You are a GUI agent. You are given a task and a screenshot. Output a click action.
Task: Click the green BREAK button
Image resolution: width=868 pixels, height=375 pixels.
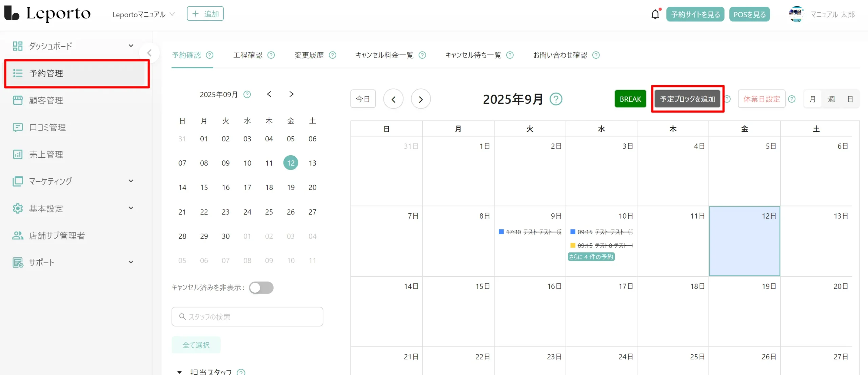630,99
